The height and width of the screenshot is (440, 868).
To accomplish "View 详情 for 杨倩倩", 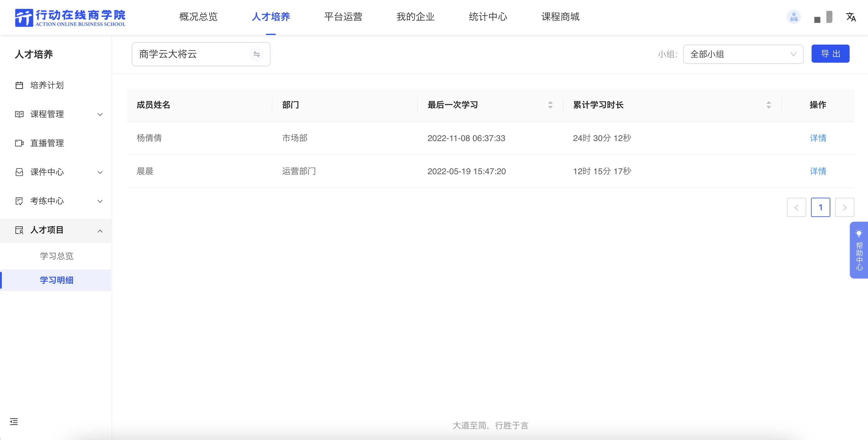I will pyautogui.click(x=818, y=138).
